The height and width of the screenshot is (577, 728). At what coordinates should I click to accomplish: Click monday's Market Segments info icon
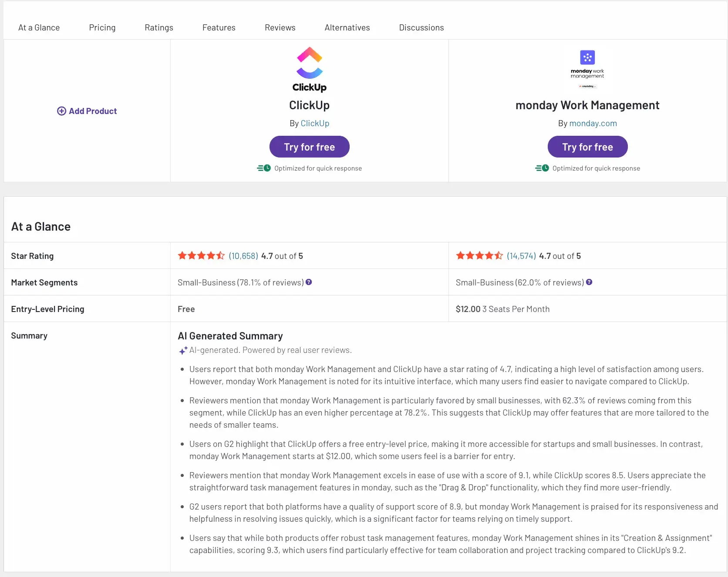[590, 282]
